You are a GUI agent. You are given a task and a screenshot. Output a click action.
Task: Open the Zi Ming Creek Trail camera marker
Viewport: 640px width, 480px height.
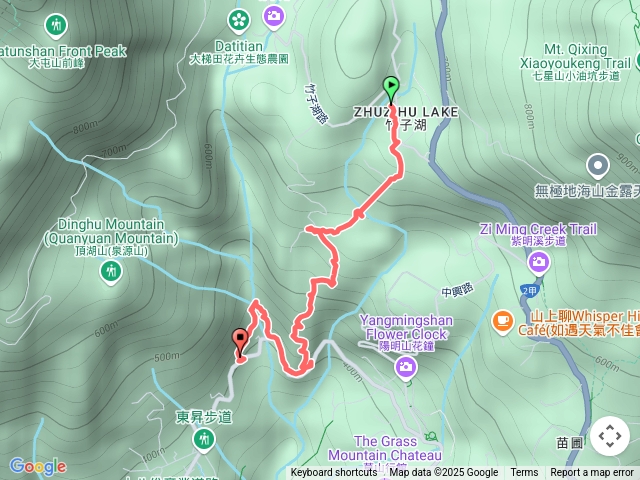(538, 262)
